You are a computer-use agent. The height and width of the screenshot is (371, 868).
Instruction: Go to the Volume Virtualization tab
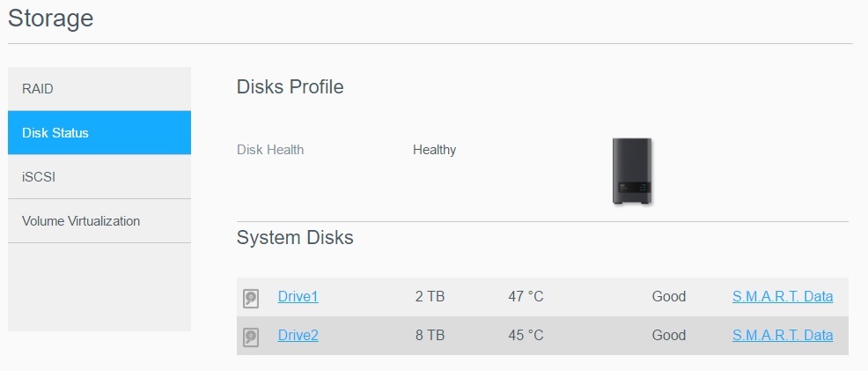[x=99, y=221]
